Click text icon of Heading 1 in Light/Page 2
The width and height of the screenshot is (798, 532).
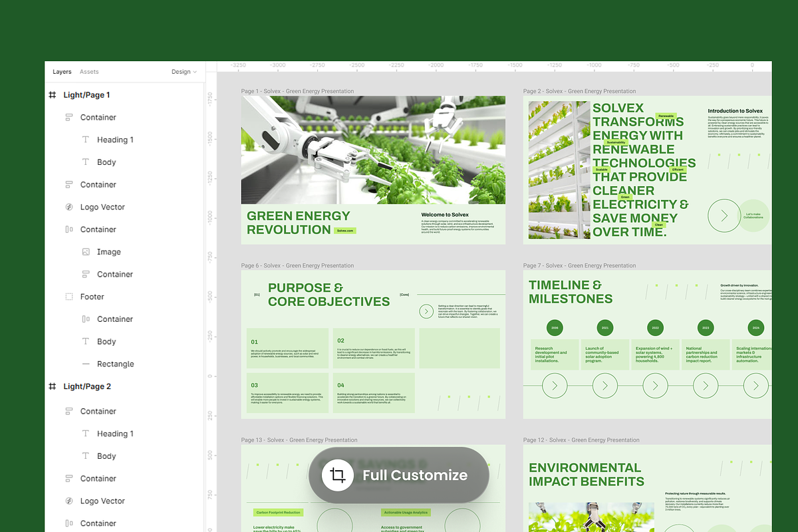(85, 434)
